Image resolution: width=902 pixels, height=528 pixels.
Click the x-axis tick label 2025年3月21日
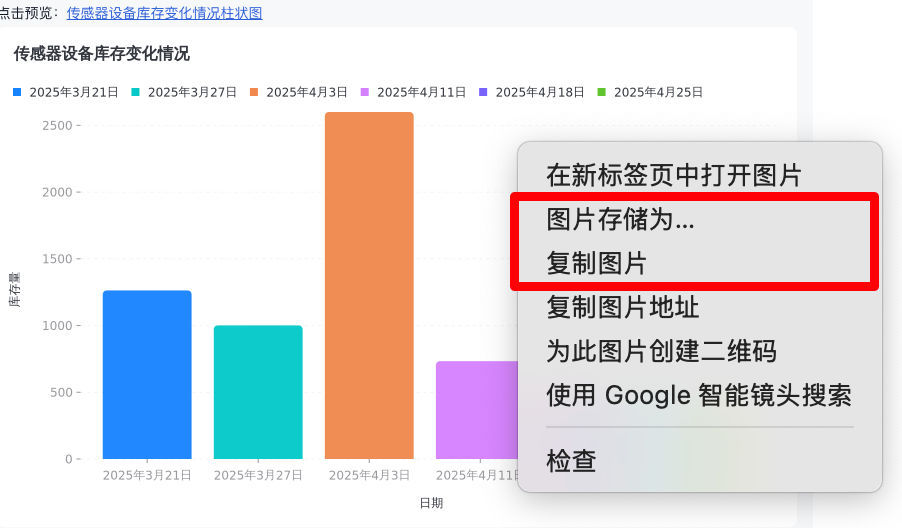pos(147,475)
